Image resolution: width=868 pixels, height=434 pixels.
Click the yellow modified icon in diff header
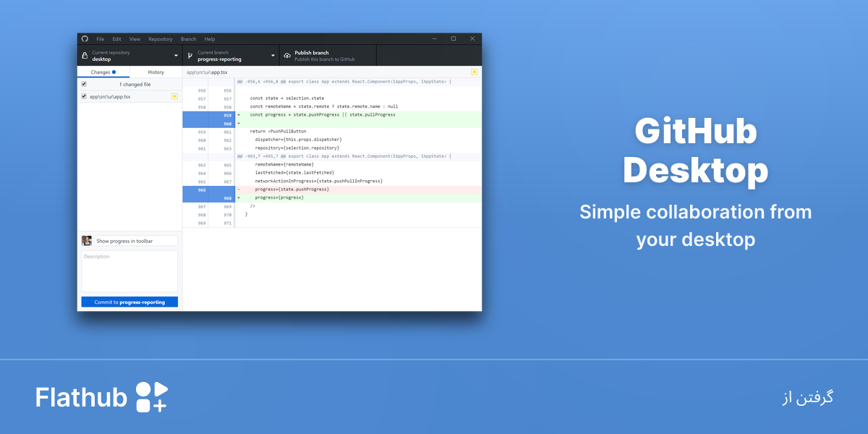click(x=475, y=72)
